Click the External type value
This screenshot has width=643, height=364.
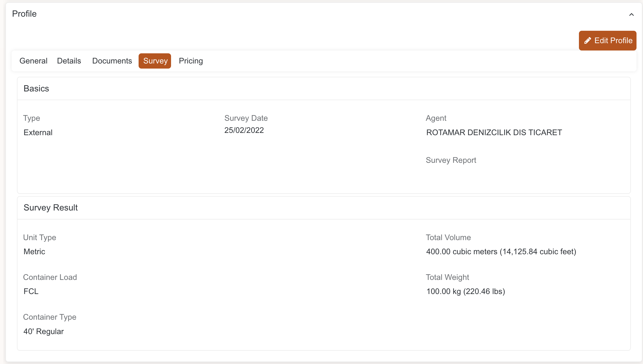[x=38, y=133]
